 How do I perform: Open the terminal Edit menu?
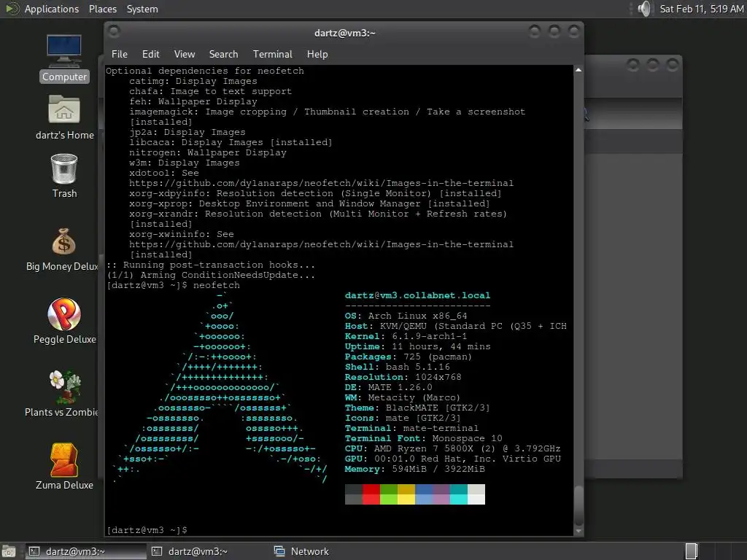pos(150,54)
